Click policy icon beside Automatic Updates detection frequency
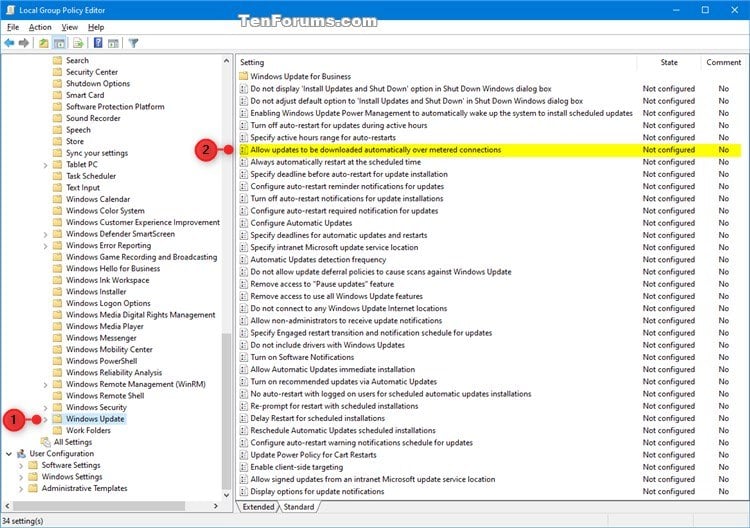The image size is (750, 528). click(x=243, y=260)
